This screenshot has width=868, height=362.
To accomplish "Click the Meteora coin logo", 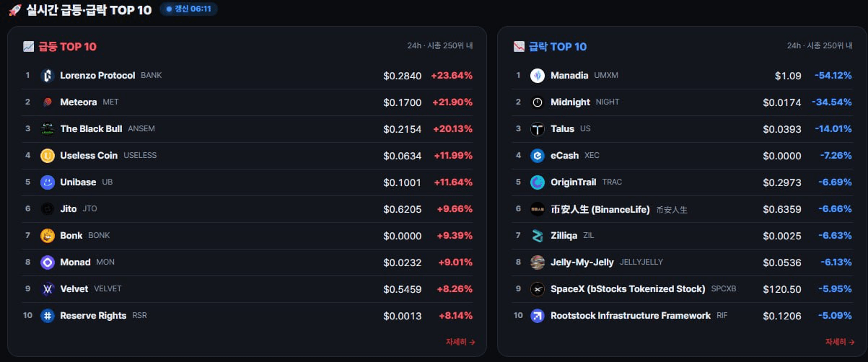I will tap(48, 102).
